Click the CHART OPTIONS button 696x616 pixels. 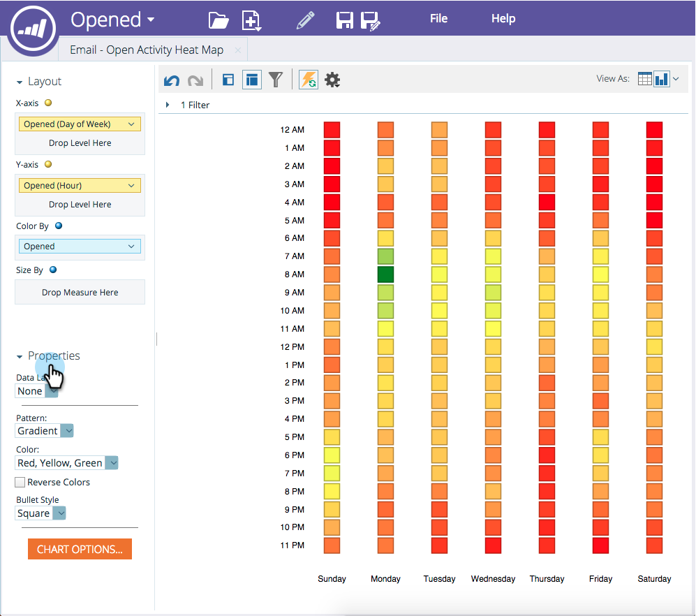[x=80, y=550]
